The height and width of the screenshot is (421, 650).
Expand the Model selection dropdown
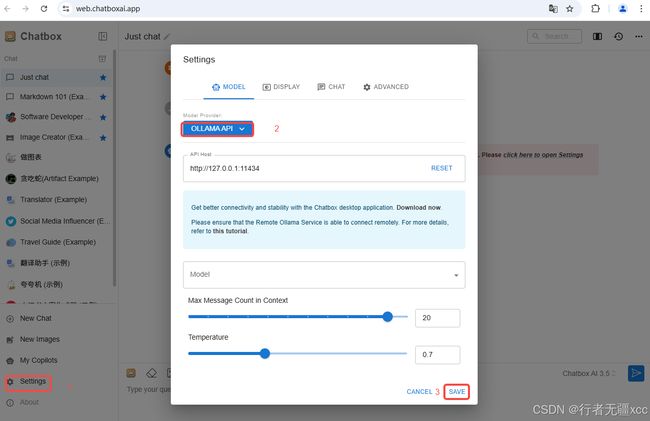(324, 275)
